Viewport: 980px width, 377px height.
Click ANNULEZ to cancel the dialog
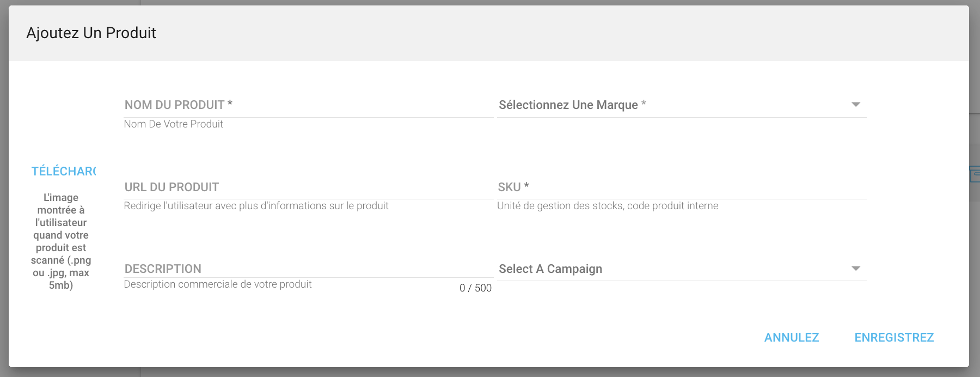792,337
